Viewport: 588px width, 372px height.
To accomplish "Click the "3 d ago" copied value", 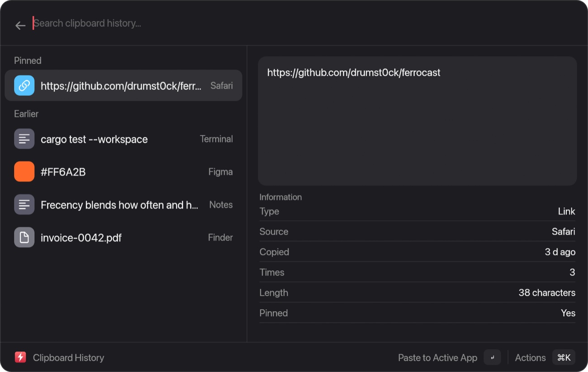I will (560, 252).
